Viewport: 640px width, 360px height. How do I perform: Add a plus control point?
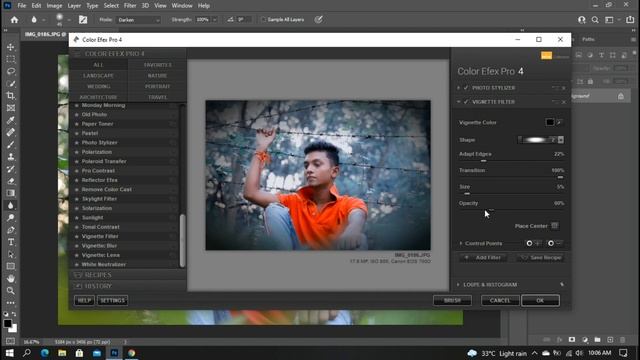click(533, 243)
